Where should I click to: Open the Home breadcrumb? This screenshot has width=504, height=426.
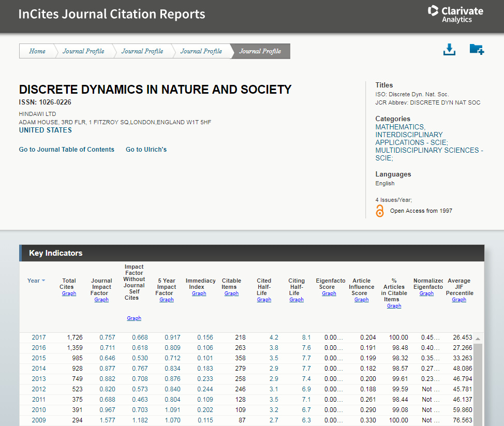click(37, 51)
